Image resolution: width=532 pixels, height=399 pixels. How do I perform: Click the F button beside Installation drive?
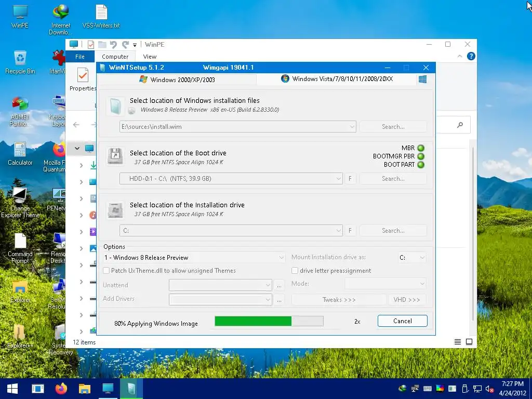coord(350,230)
